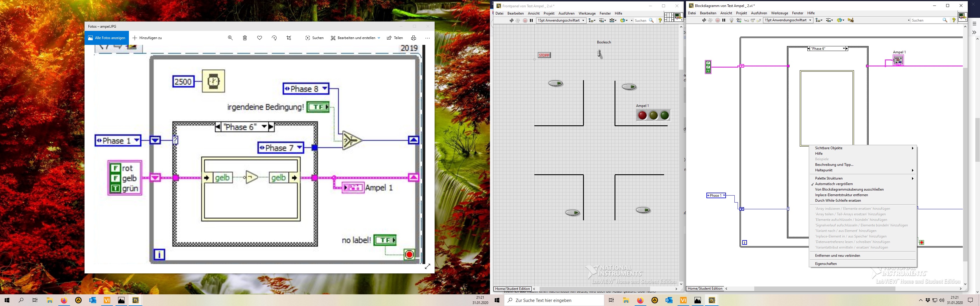Click Alle Fotos anzeigen

pos(106,38)
